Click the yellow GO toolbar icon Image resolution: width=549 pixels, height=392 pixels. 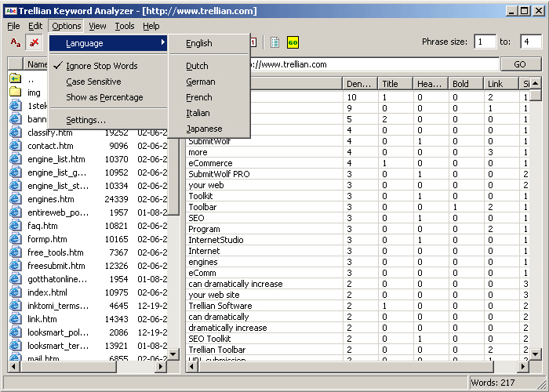pyautogui.click(x=293, y=42)
